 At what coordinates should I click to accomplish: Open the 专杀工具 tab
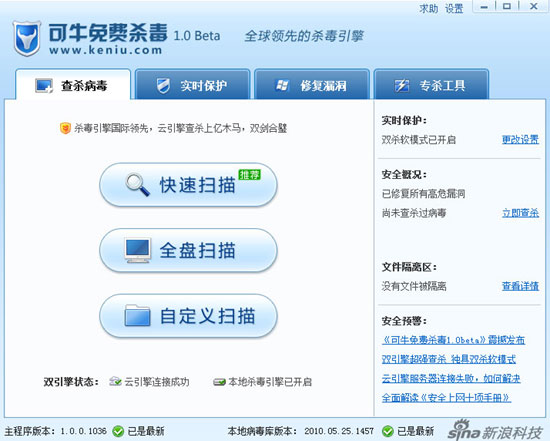(431, 85)
